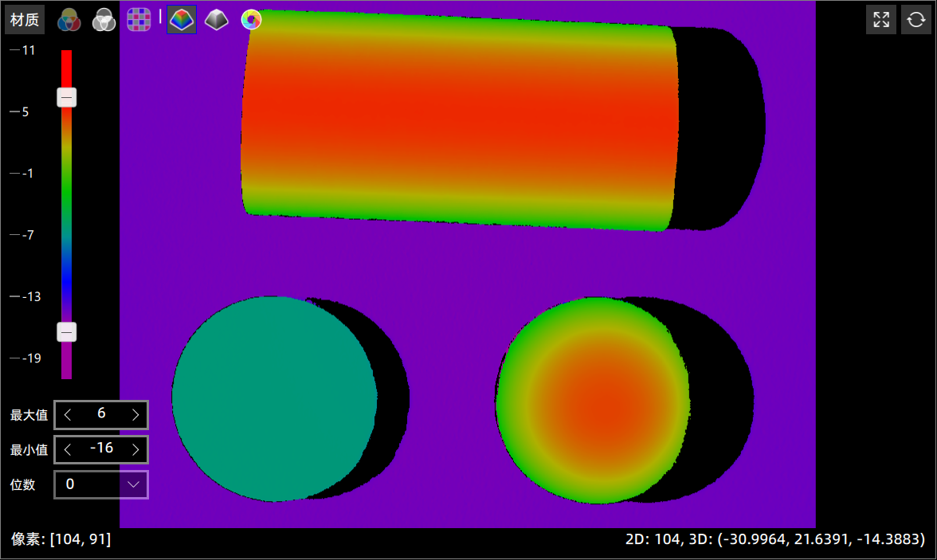Expand the 位数 dropdown
Viewport: 937px width, 560px height.
[x=133, y=484]
